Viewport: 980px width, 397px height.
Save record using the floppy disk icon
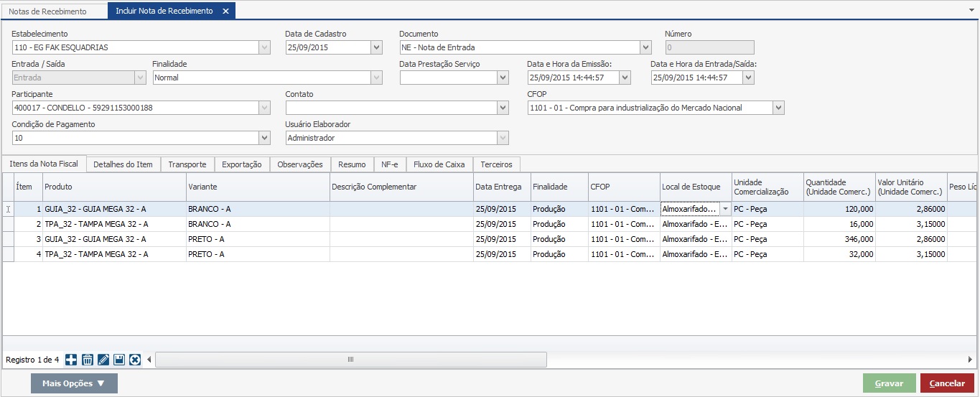click(x=119, y=360)
